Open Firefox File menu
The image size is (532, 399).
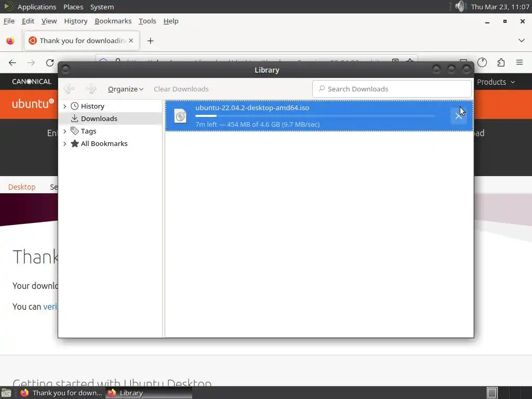(x=9, y=21)
